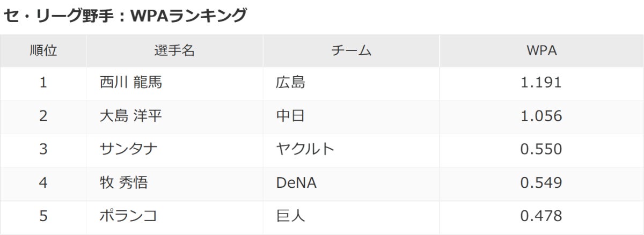Select player name 西川 龍馬

click(x=130, y=83)
